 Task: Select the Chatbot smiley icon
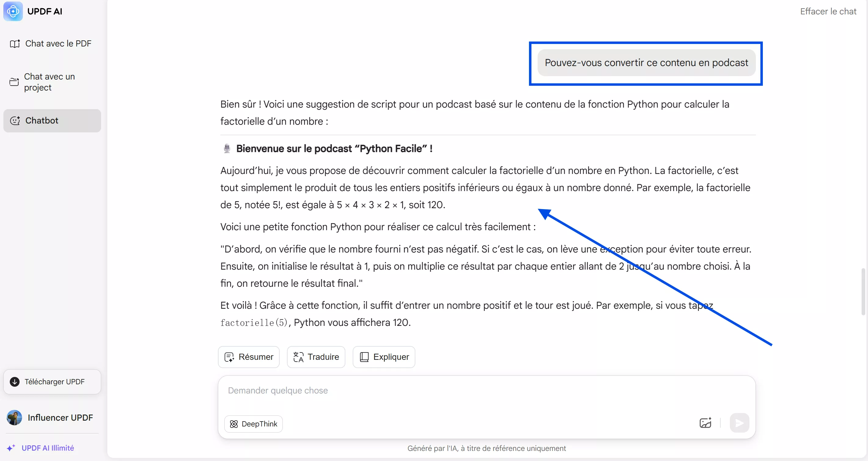[x=15, y=120]
